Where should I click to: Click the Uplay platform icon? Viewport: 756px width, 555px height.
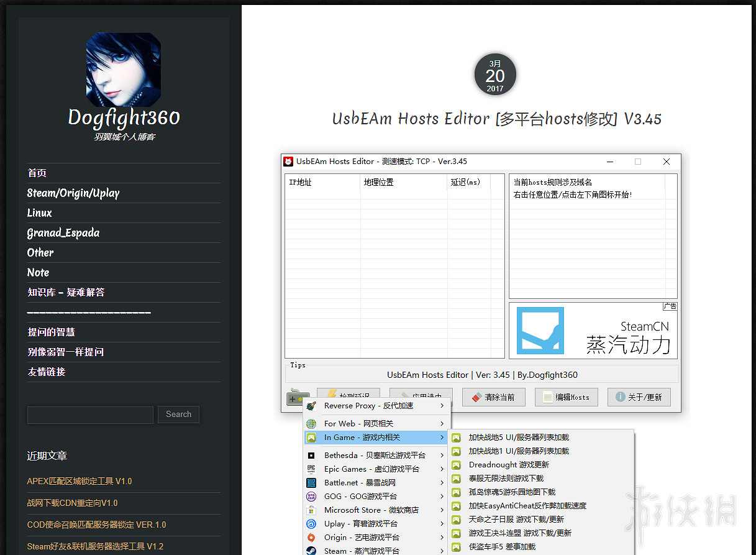click(312, 524)
